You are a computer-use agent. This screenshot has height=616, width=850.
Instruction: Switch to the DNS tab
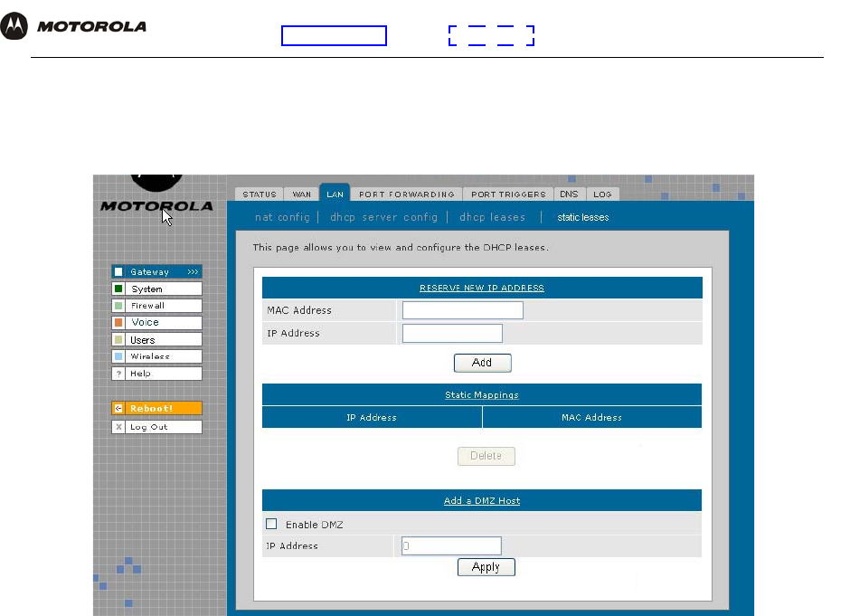click(569, 194)
